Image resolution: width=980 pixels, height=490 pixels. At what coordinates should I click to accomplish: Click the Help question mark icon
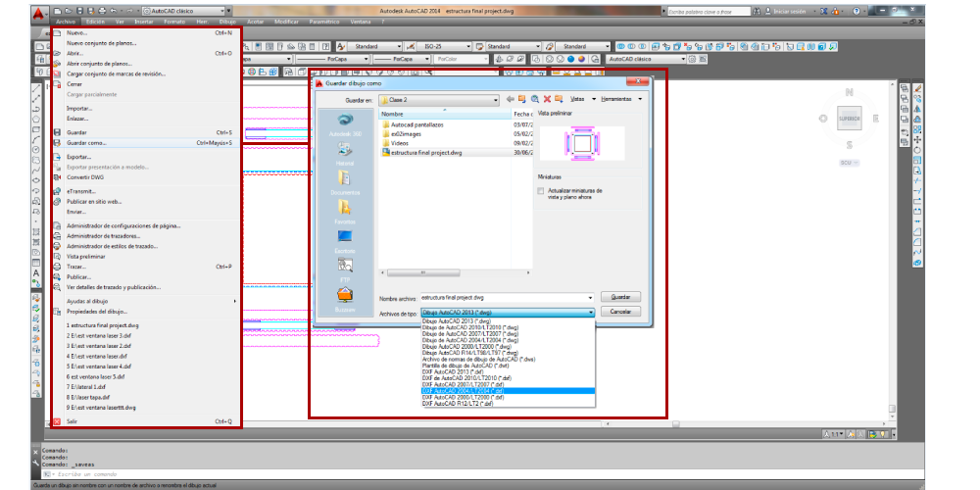pyautogui.click(x=857, y=11)
